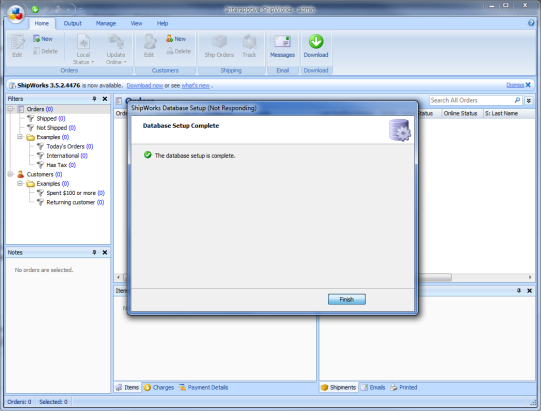Click the grid scroll left arrow
Screen dimensions: 541x411
pyautogui.click(x=118, y=277)
